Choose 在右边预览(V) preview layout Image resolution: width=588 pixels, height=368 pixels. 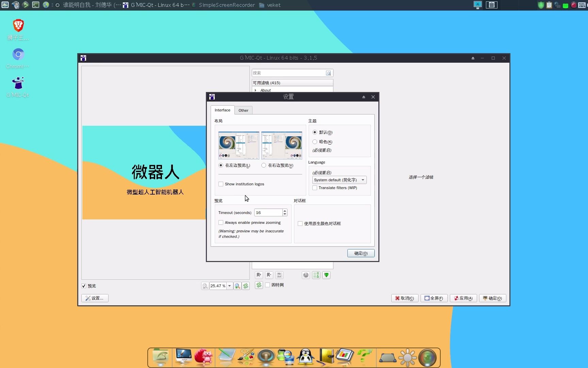point(263,165)
